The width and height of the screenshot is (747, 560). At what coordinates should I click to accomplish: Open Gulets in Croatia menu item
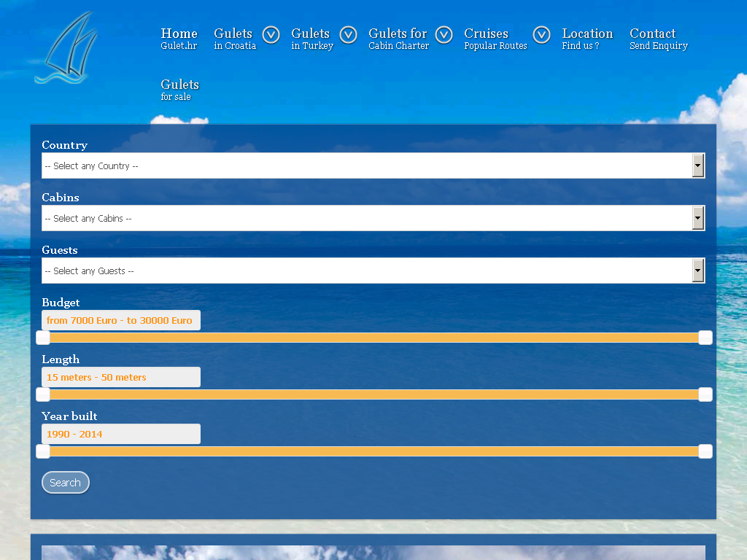point(235,39)
